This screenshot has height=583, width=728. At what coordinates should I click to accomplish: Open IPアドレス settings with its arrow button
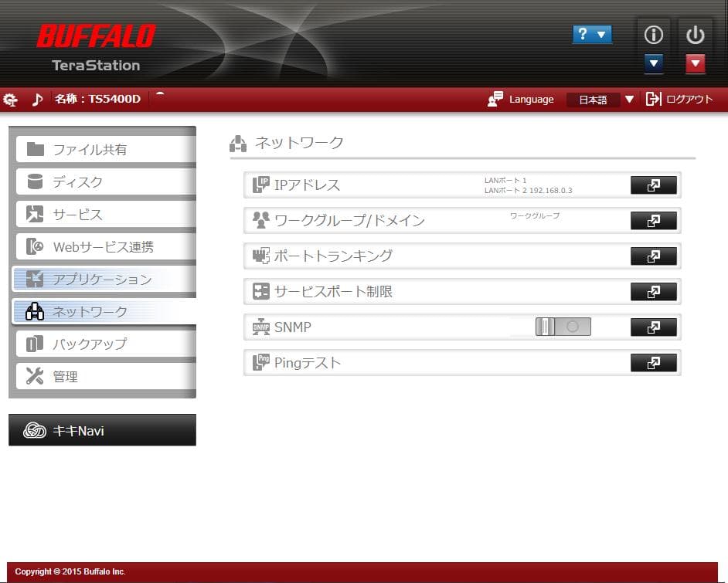coord(653,185)
